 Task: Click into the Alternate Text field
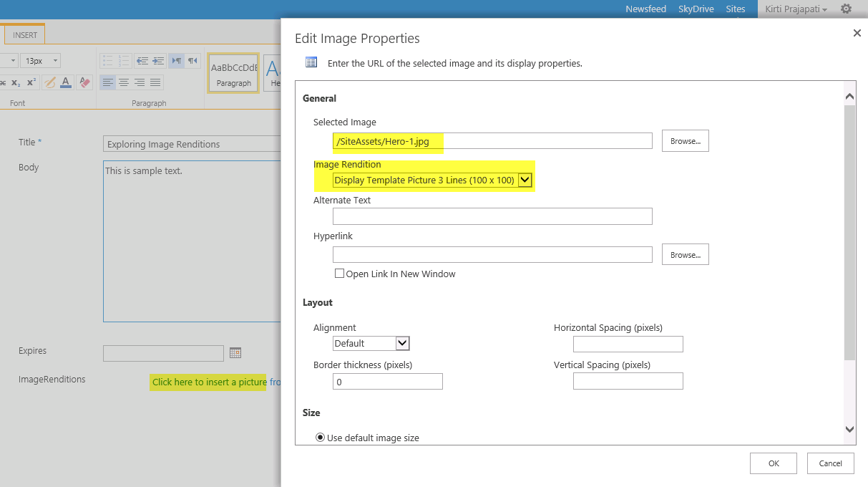click(x=492, y=216)
